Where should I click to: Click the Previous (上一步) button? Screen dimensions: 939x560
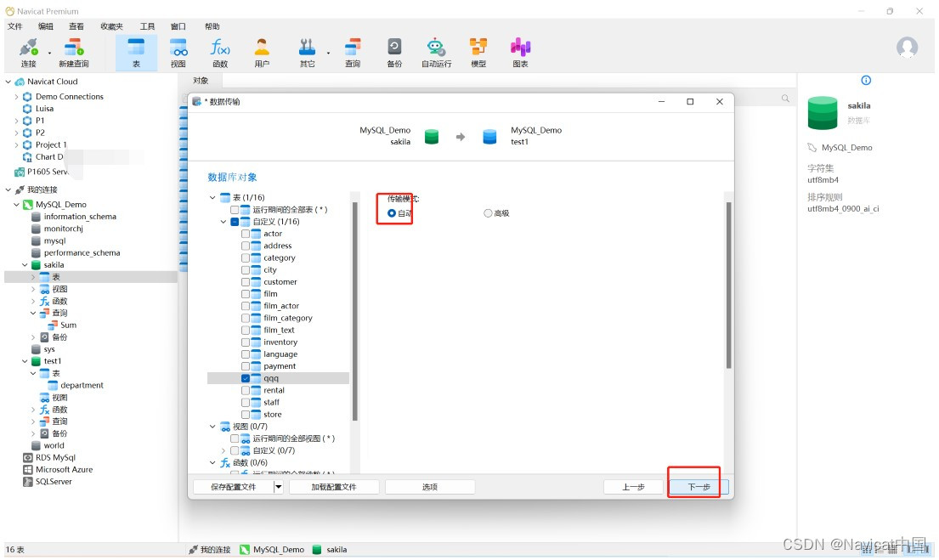(633, 487)
